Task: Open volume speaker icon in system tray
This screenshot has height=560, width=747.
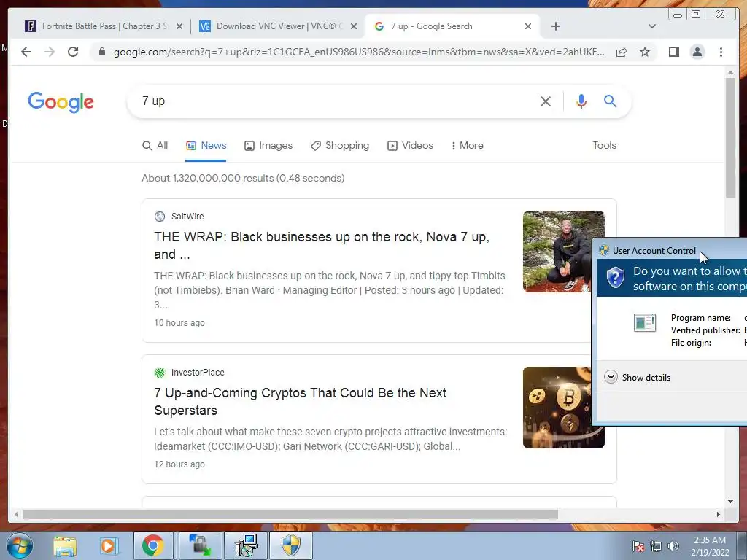Action: 673,546
